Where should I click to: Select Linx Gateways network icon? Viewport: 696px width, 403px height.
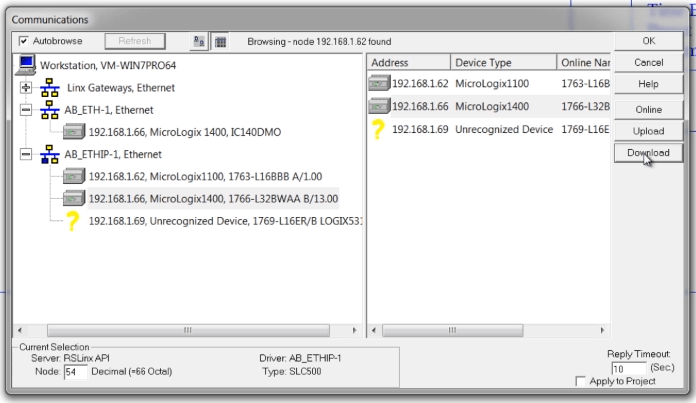pyautogui.click(x=50, y=88)
